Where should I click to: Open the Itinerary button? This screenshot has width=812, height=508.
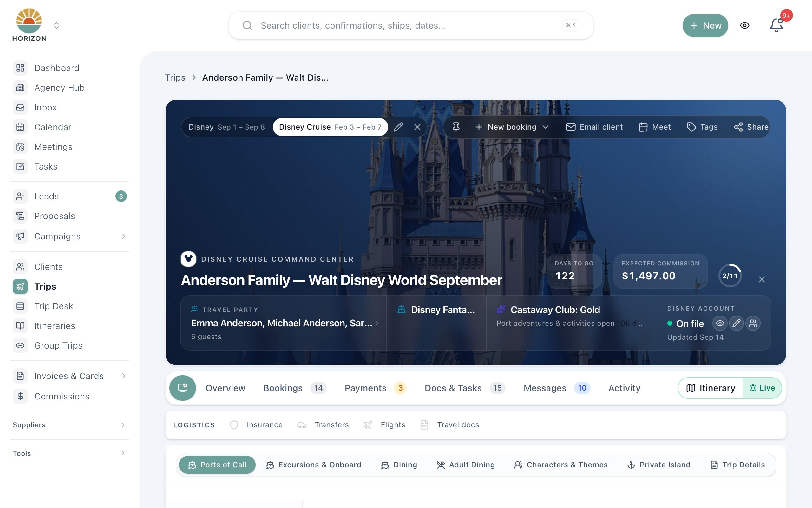(x=711, y=388)
